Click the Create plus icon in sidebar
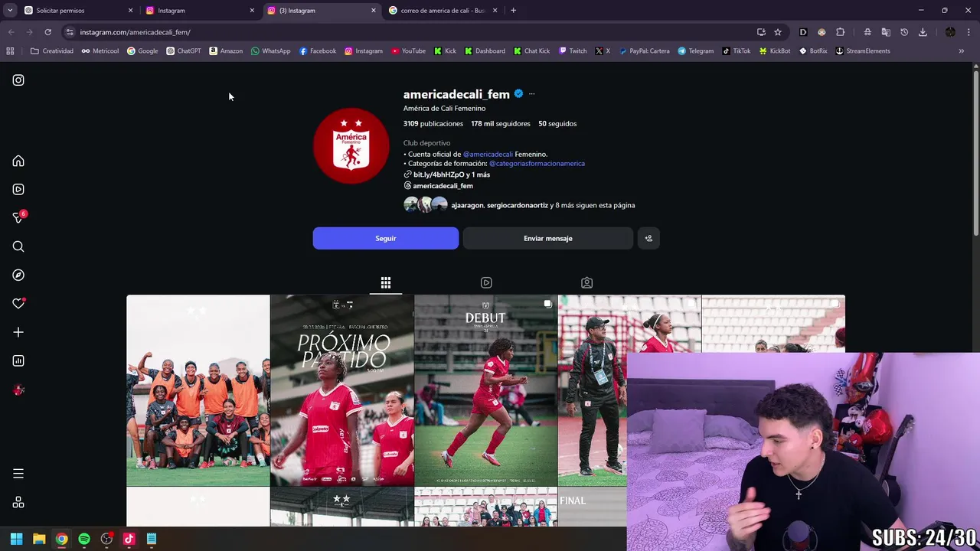 click(18, 332)
